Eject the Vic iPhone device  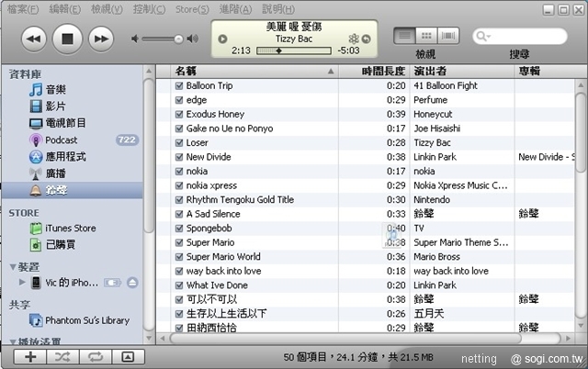(132, 283)
